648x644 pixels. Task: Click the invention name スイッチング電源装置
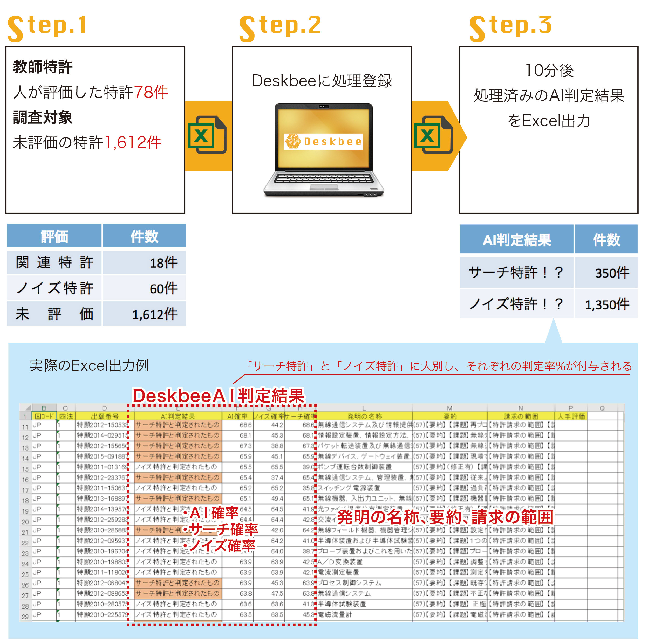349,488
